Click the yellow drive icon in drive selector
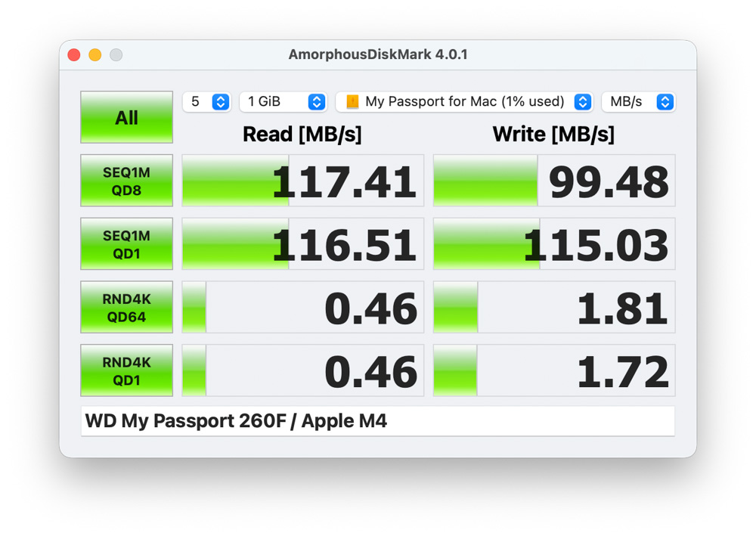This screenshot has width=756, height=536. click(352, 102)
